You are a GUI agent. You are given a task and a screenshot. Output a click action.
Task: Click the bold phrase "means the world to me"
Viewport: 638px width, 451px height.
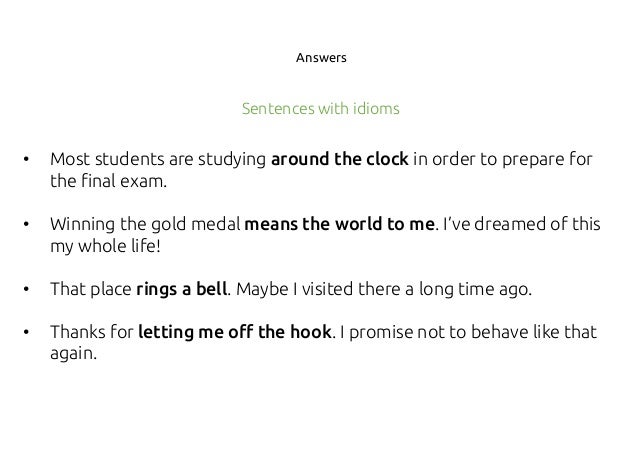pyautogui.click(x=339, y=224)
